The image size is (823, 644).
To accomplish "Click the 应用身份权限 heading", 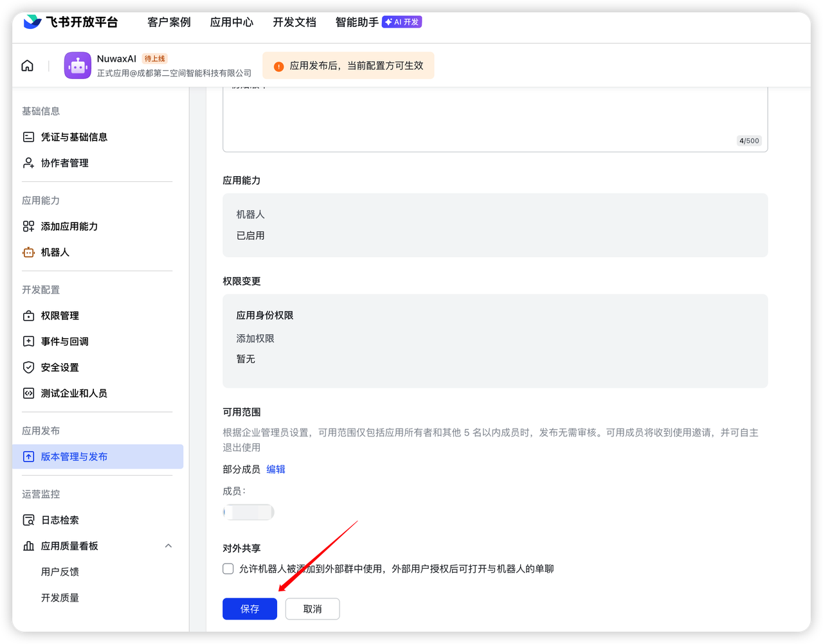I will click(x=265, y=316).
